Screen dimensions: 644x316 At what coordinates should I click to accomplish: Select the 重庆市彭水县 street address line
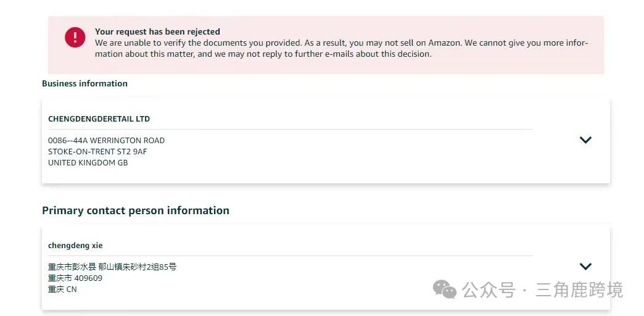click(112, 267)
